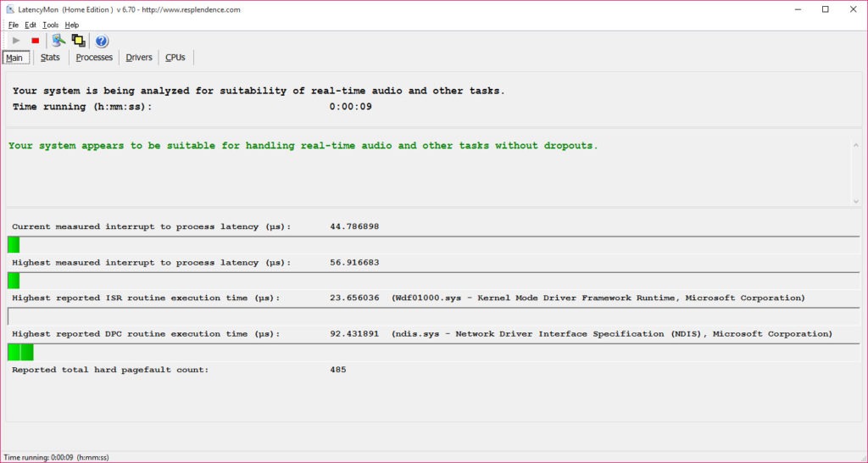
Task: Close the LatencyMon window
Action: click(853, 9)
